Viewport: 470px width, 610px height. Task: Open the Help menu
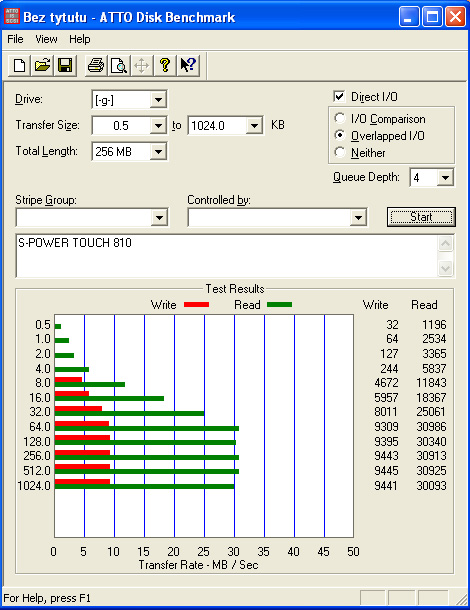[x=80, y=39]
